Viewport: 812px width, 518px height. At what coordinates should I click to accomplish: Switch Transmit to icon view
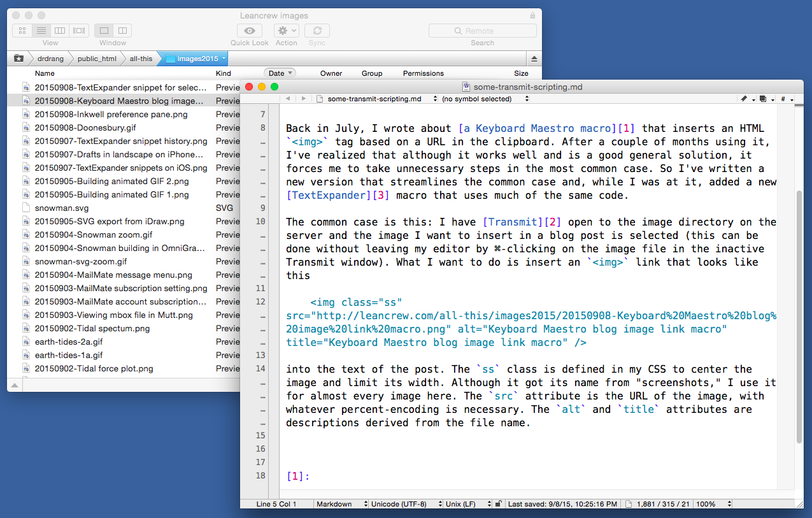pos(22,31)
